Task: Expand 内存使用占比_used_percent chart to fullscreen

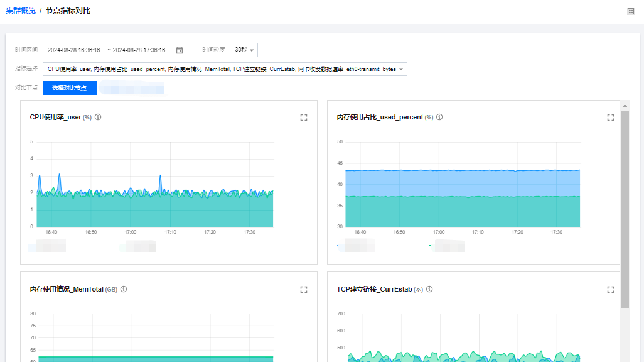Action: click(610, 118)
